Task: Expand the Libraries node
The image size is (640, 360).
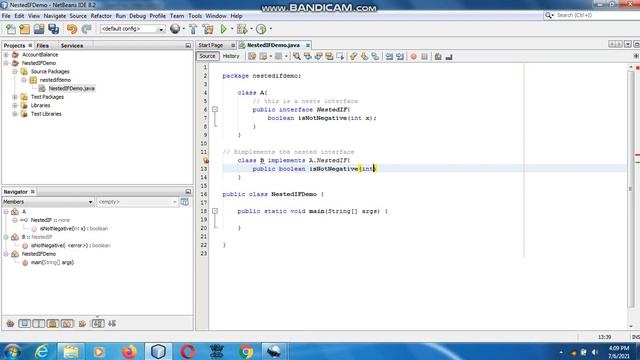Action: pyautogui.click(x=15, y=105)
